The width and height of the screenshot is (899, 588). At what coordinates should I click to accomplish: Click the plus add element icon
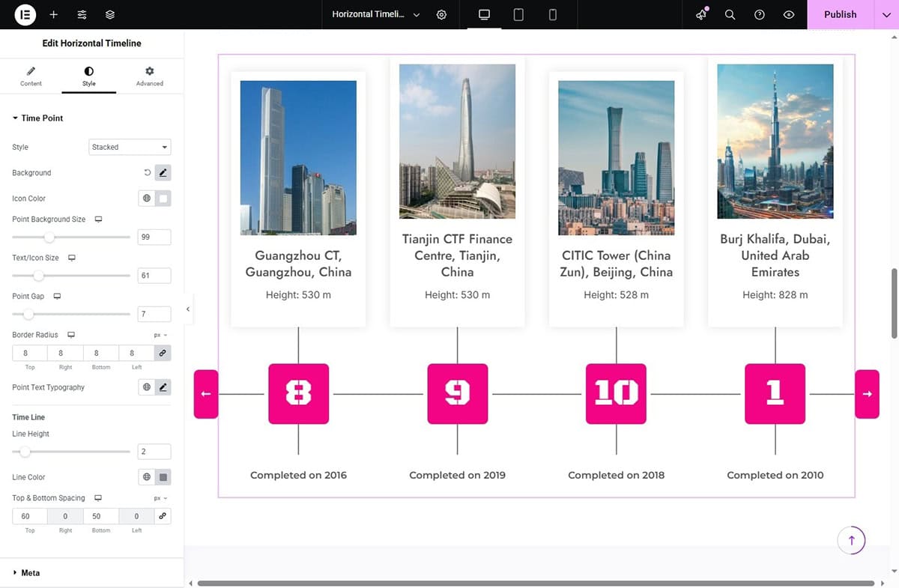click(x=53, y=14)
